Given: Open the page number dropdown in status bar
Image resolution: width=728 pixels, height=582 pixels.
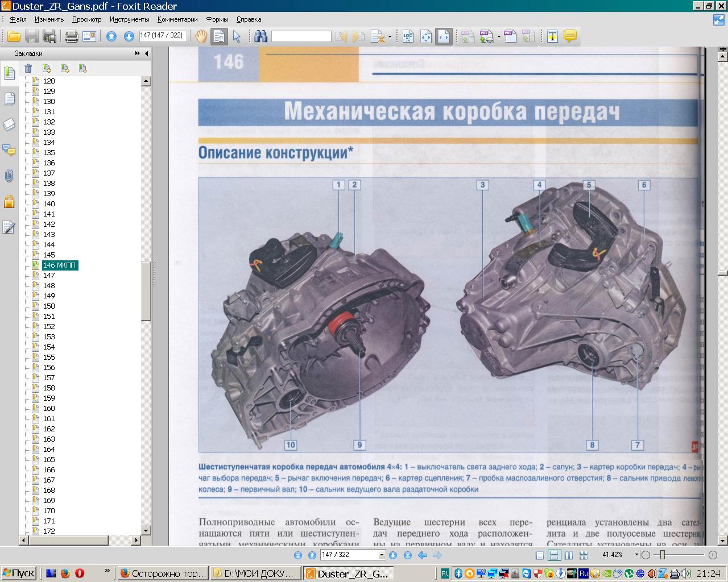Looking at the screenshot, I should tap(382, 555).
